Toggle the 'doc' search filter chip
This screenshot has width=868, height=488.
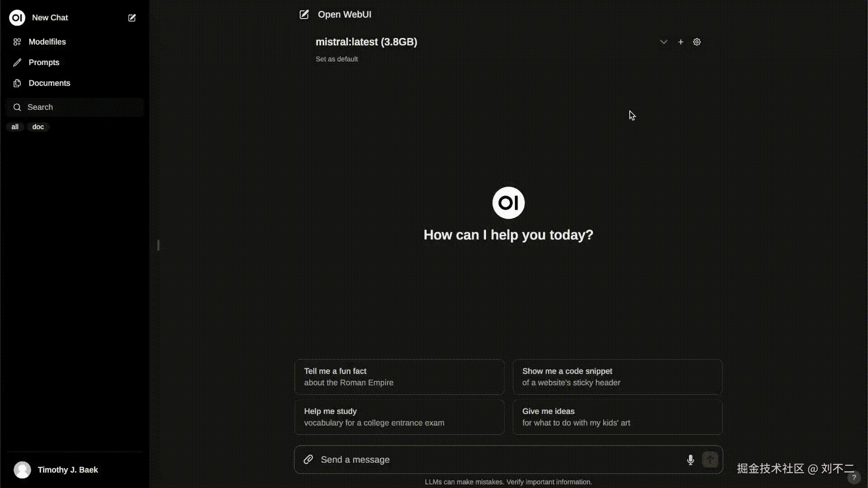pos(38,127)
